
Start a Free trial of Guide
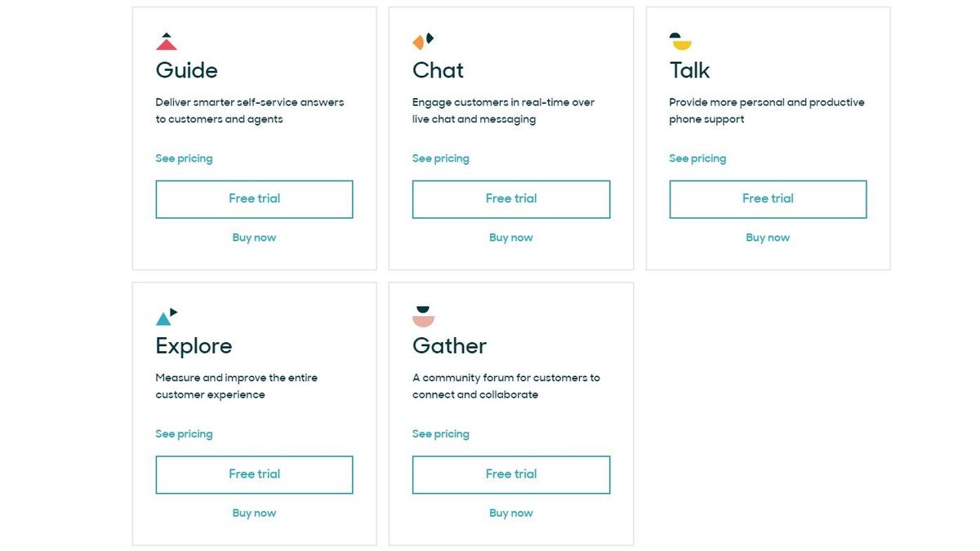(x=254, y=198)
